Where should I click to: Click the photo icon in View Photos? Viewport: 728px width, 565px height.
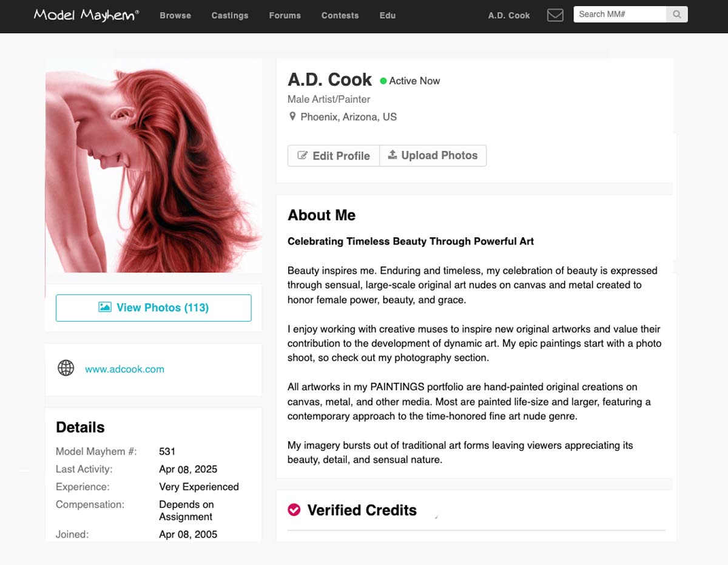(x=105, y=308)
